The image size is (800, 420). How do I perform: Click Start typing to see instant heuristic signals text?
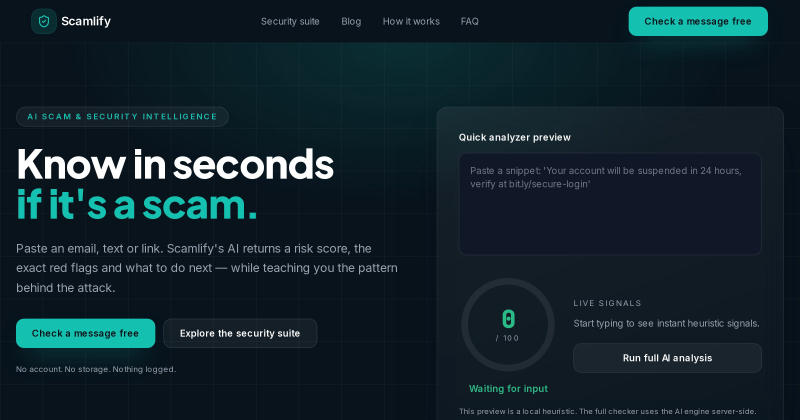(666, 324)
